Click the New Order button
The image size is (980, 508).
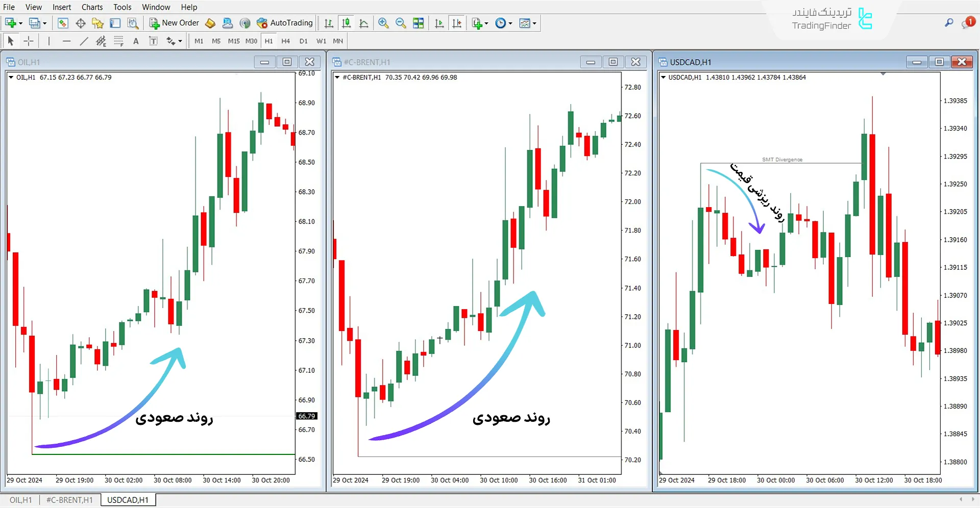point(174,23)
